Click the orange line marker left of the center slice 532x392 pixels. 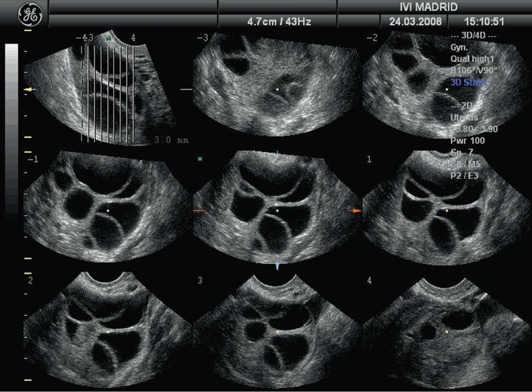(199, 210)
